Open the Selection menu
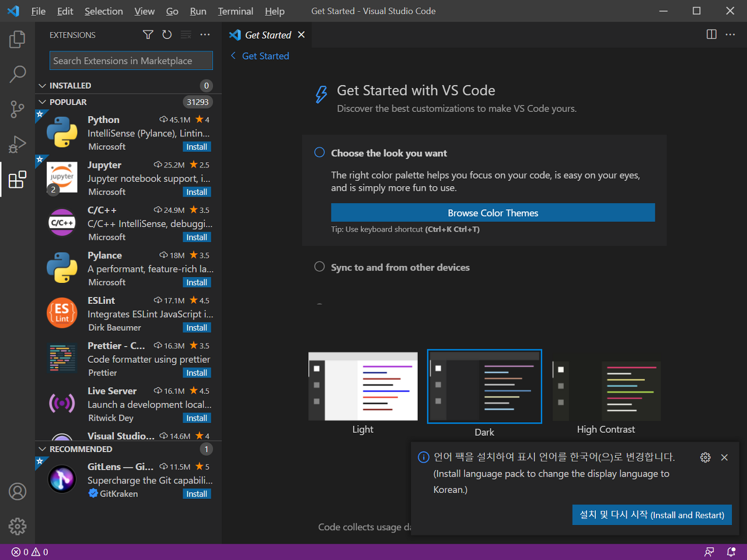747x560 pixels. point(104,11)
